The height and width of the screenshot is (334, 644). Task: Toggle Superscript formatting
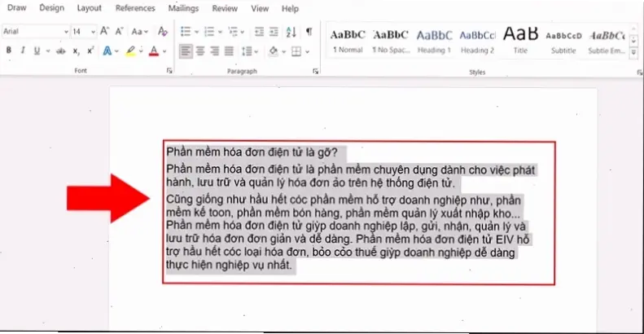pyautogui.click(x=90, y=51)
